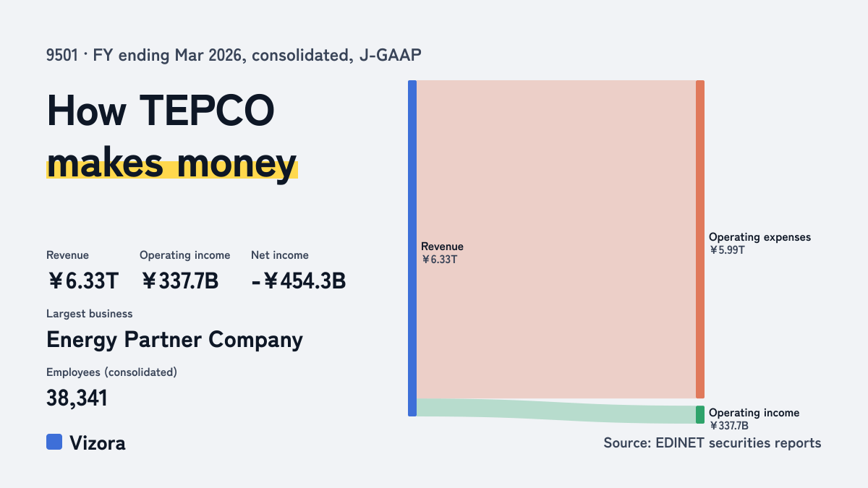868x488 pixels.
Task: Click the Energy Partner Company text
Action: 174,339
